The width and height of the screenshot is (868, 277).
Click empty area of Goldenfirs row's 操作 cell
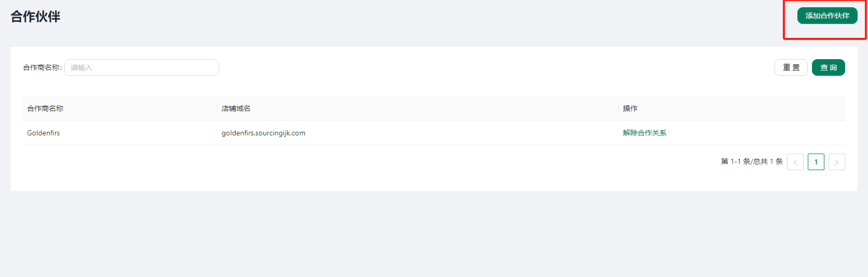(x=753, y=133)
